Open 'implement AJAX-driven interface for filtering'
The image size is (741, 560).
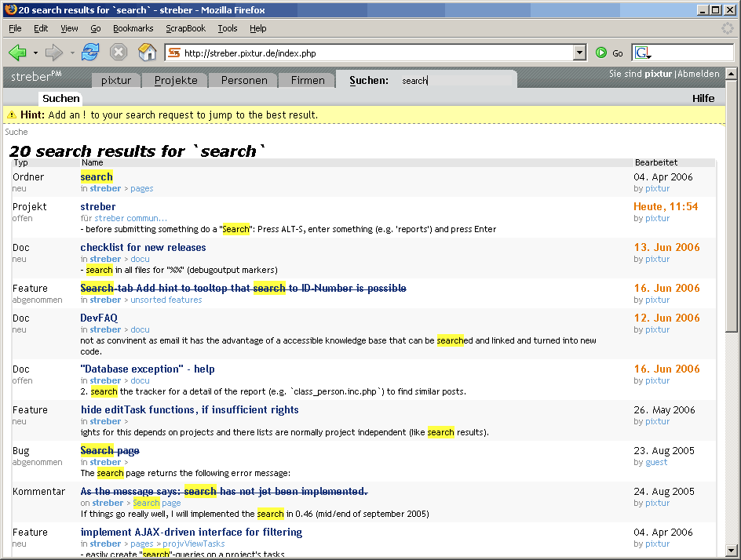click(x=191, y=532)
